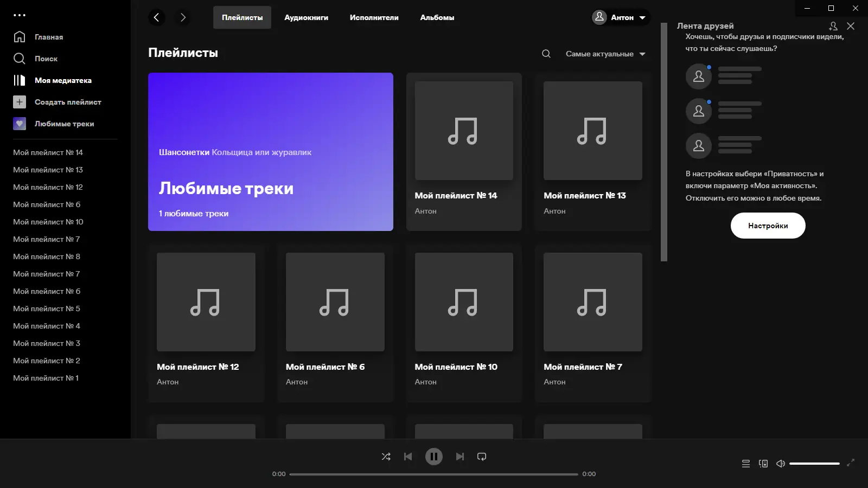
Task: Open the Search page from the sidebar
Action: [46, 59]
